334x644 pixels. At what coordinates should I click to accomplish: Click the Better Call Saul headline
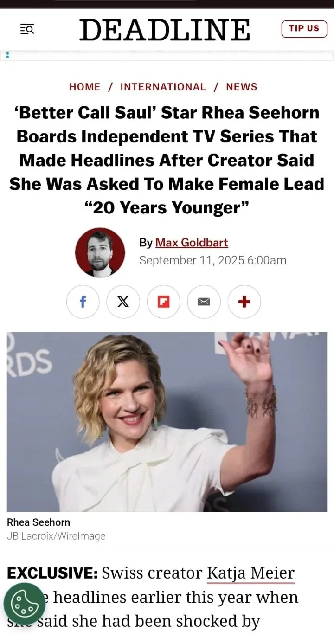167,160
